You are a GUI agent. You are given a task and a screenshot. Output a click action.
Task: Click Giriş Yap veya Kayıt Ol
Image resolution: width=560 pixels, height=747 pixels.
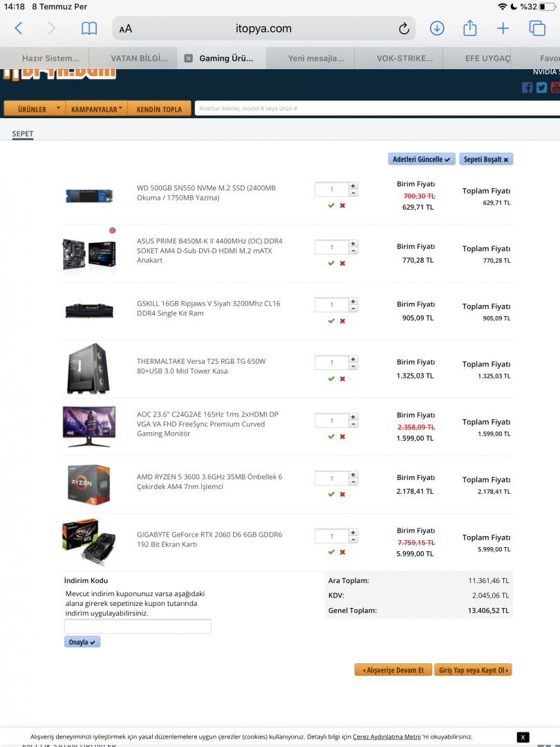[x=473, y=670]
